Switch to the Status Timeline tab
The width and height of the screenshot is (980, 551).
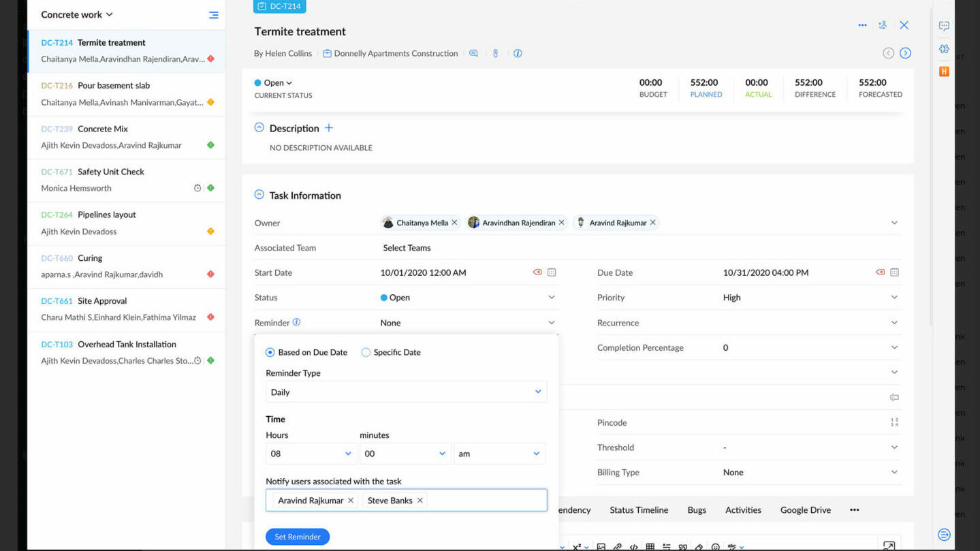pos(639,509)
